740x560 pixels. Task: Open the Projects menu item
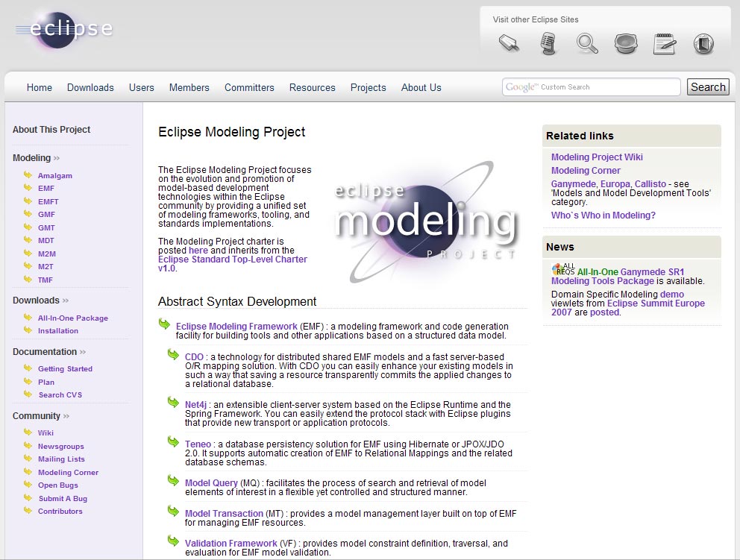click(x=368, y=87)
